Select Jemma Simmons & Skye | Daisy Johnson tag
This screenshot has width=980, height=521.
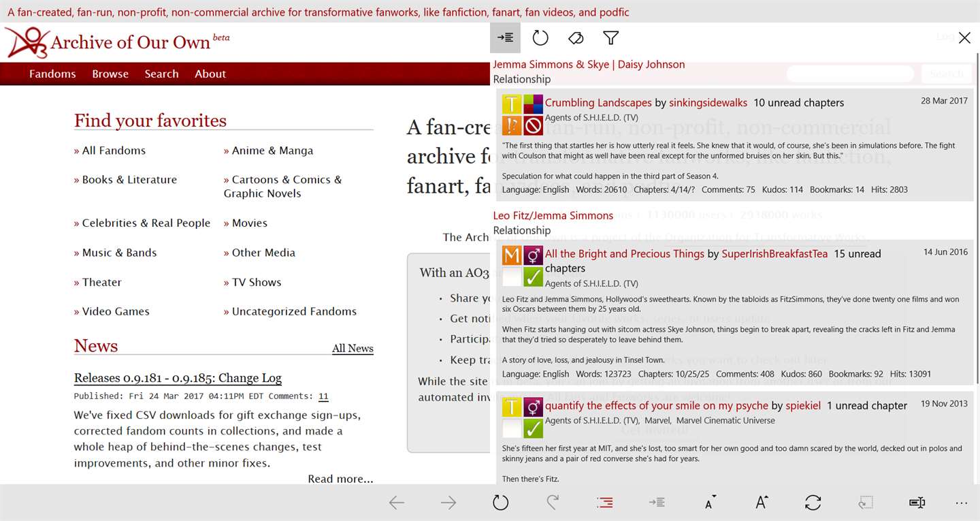[x=589, y=65]
